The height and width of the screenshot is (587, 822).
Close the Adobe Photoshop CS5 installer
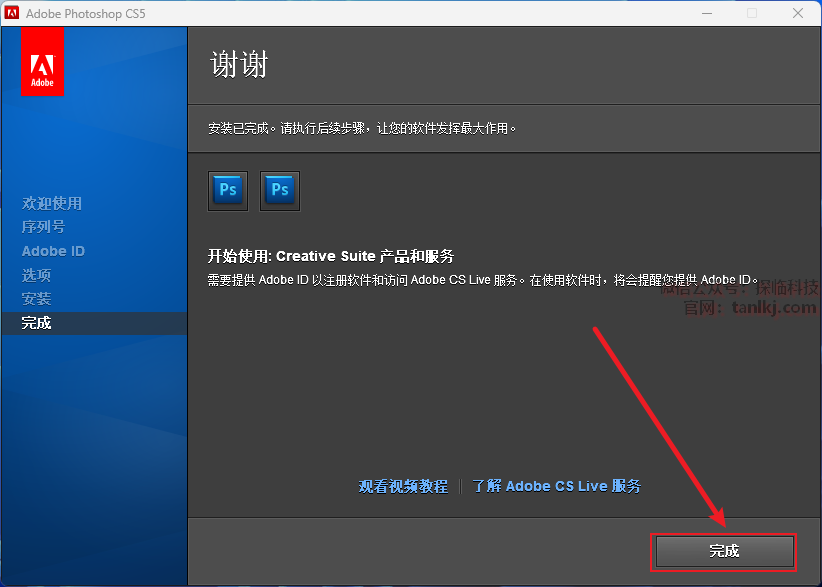pos(798,13)
